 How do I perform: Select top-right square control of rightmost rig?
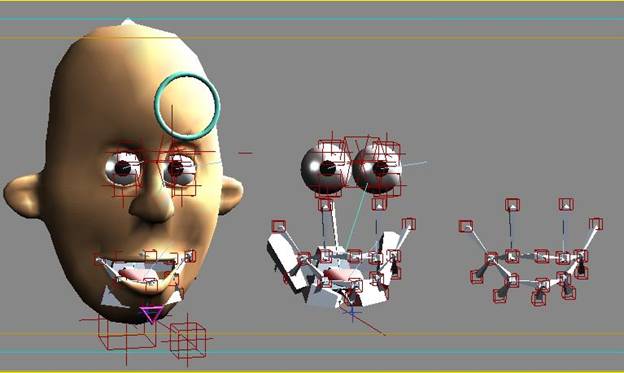pyautogui.click(x=566, y=204)
